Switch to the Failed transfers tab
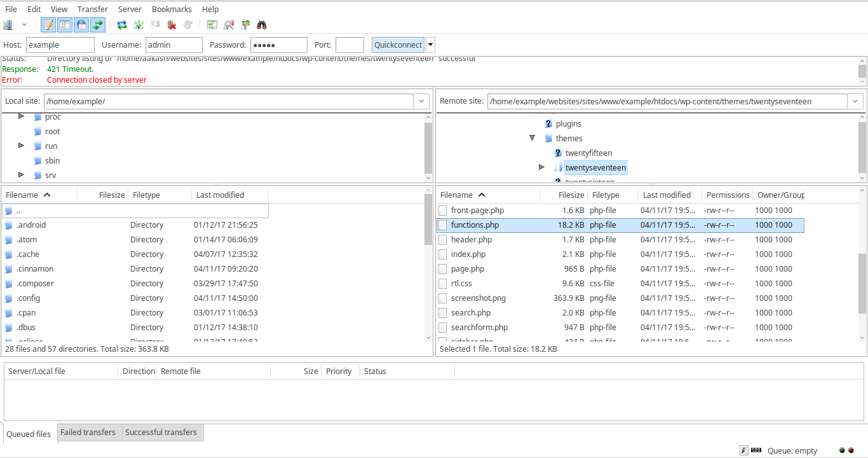This screenshot has height=458, width=868. pyautogui.click(x=88, y=433)
